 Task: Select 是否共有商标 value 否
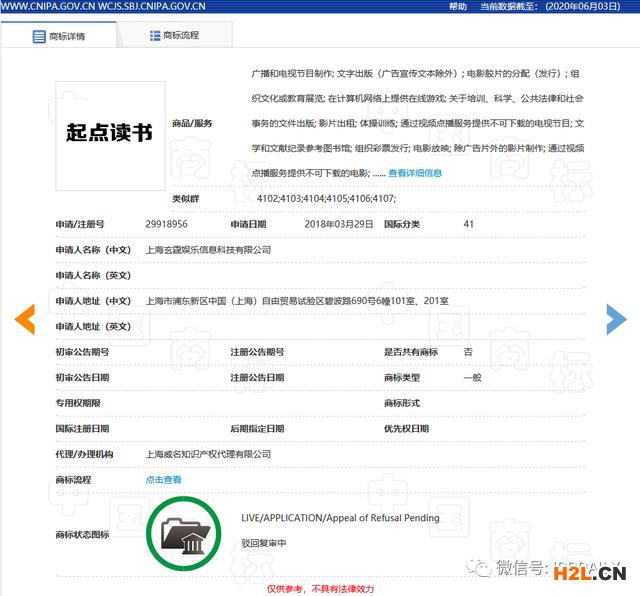[468, 352]
